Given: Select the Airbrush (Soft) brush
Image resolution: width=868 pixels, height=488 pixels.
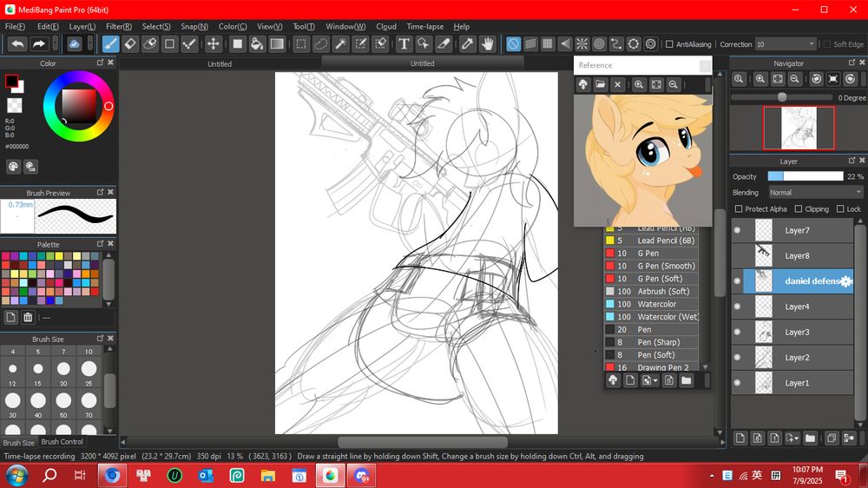Looking at the screenshot, I should pos(651,292).
